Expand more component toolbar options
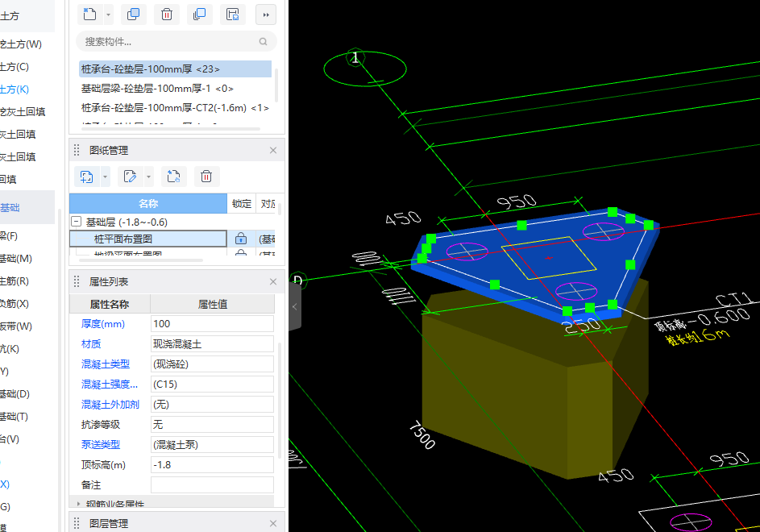The image size is (760, 532). (x=266, y=15)
